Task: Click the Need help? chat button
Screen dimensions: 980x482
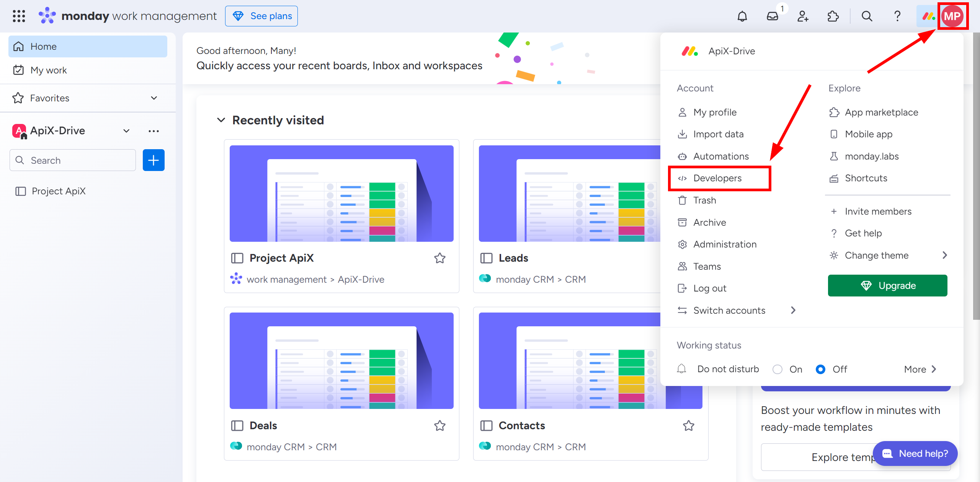Action: [915, 453]
